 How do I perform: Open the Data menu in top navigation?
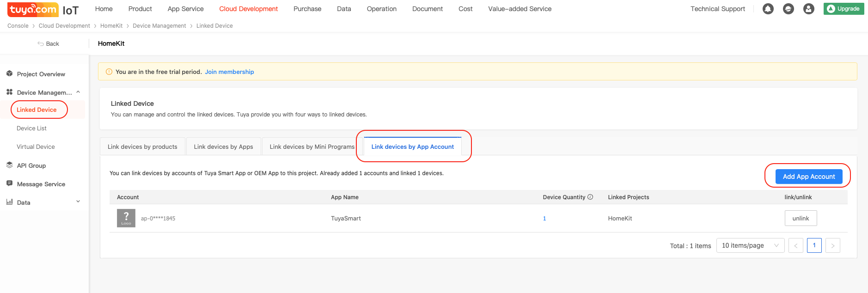[x=344, y=9]
